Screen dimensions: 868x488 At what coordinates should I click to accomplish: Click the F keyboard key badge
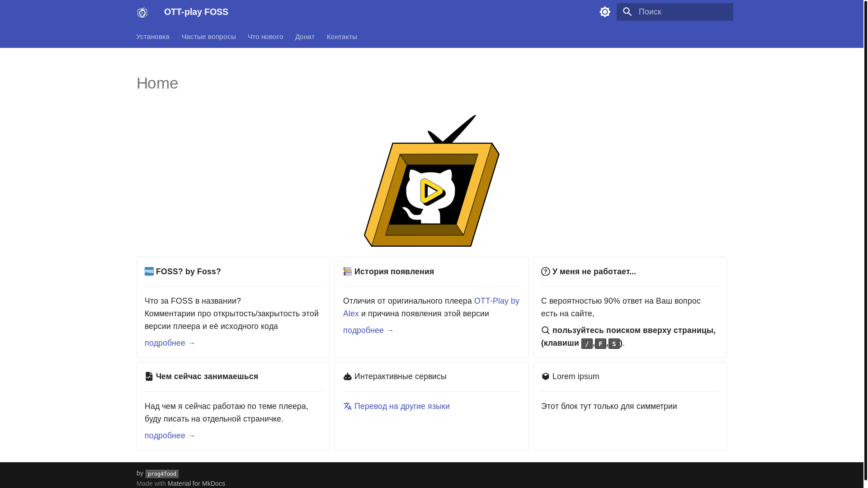[x=600, y=344]
